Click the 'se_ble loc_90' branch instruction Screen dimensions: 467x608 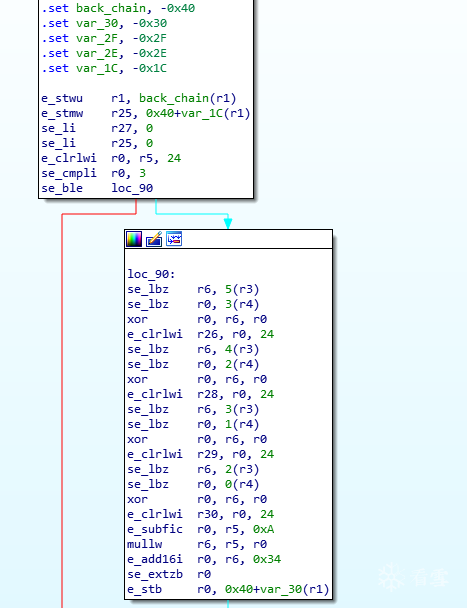point(97,188)
